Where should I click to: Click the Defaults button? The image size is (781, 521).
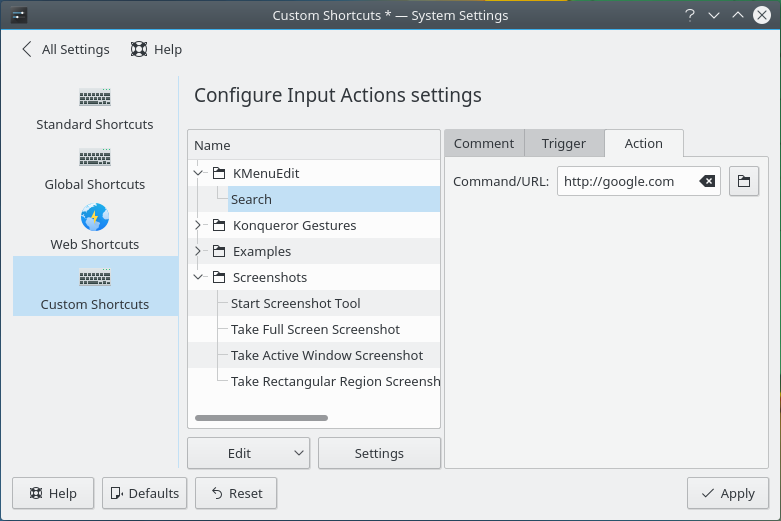[x=145, y=493]
